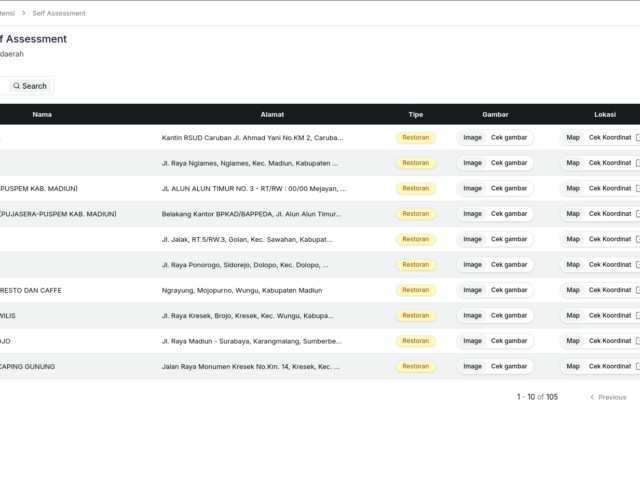The width and height of the screenshot is (640, 480).
Task: Select address Ngrayung, Mojopurno, Wungu, Kabupaten Madiun
Action: pyautogui.click(x=242, y=290)
